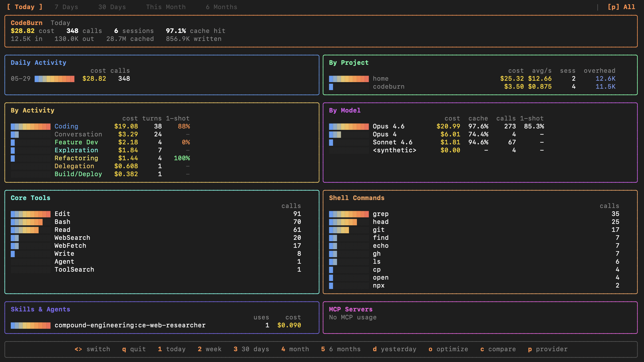Click the 4 month shortcut
The height and width of the screenshot is (362, 644).
295,349
